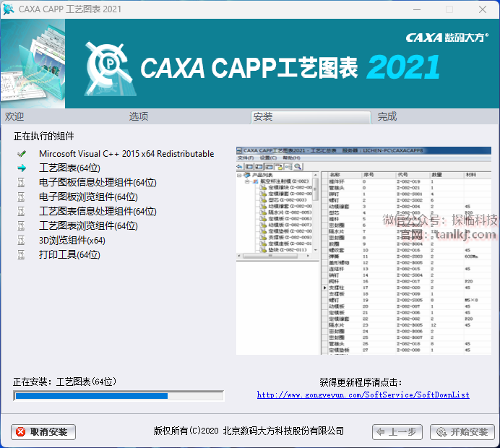The height and width of the screenshot is (448, 500).
Task: Click the 正在安装: 工艺图表(64位) status text
Action: (x=65, y=382)
